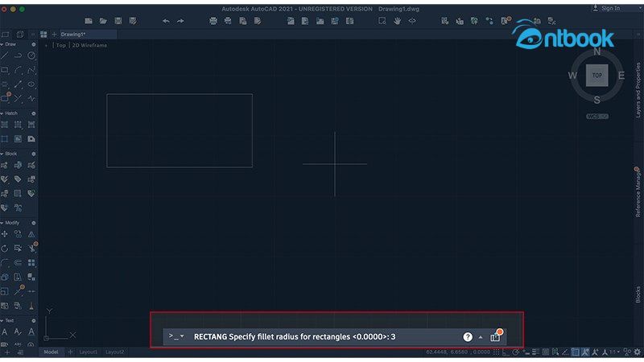Image resolution: width=644 pixels, height=362 pixels.
Task: Click Sign In at top right
Action: pyautogui.click(x=607, y=8)
